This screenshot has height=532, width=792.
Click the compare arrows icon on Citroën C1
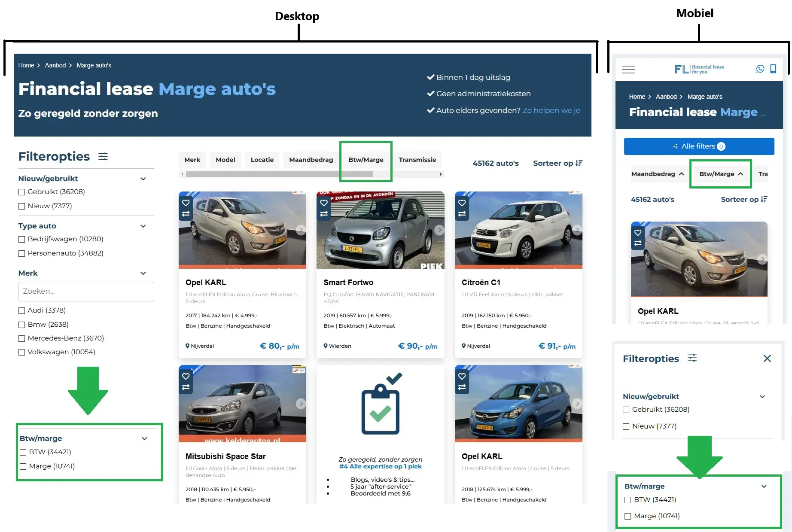coord(462,213)
